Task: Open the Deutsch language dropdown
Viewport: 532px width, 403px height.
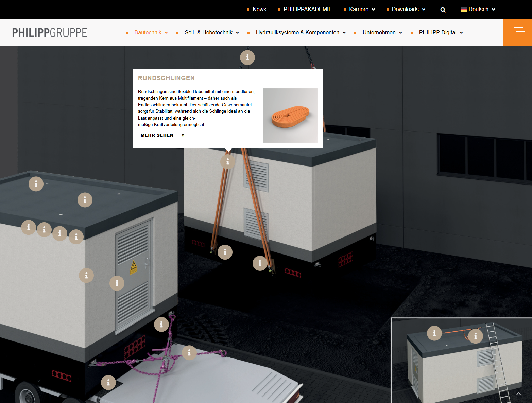Action: pyautogui.click(x=478, y=10)
